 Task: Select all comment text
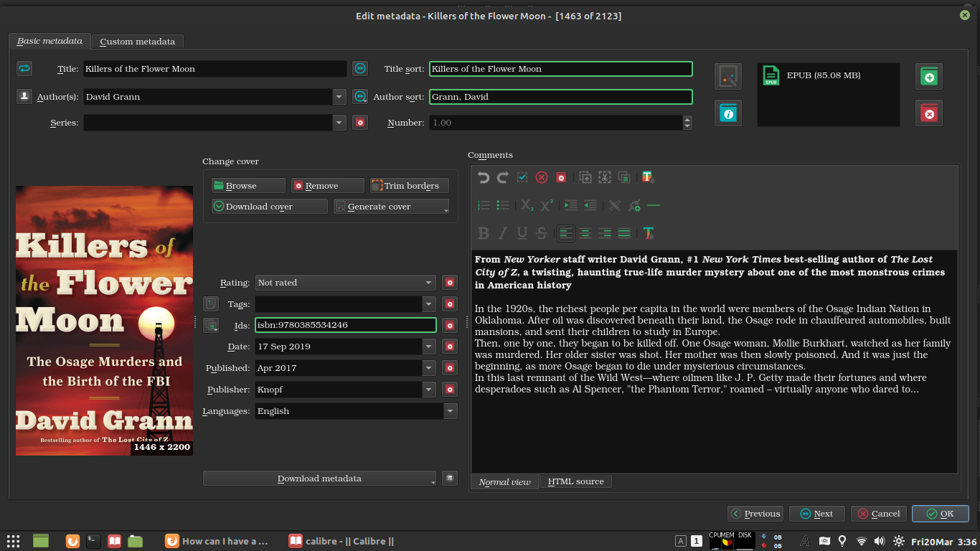[x=522, y=177]
